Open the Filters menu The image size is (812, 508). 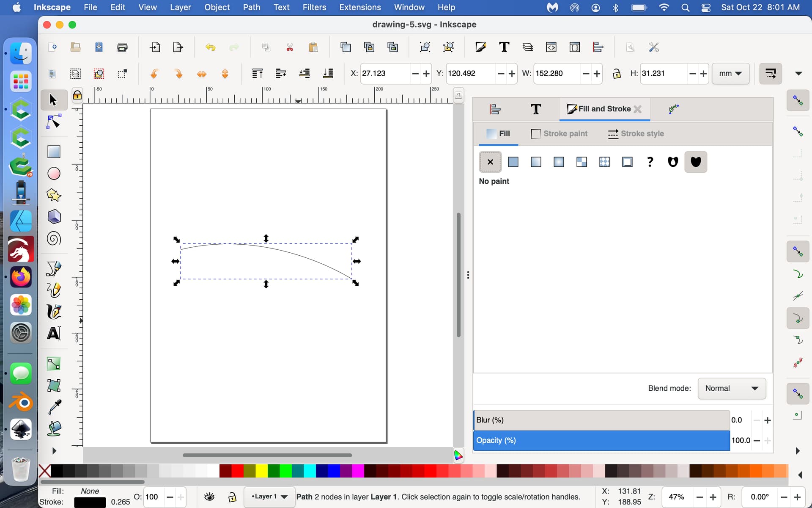[x=314, y=7]
